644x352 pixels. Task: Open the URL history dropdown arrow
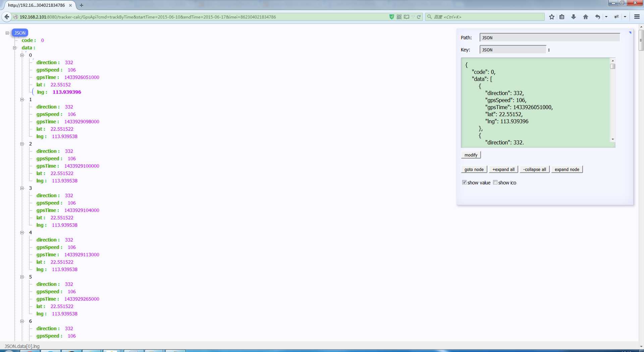pyautogui.click(x=413, y=17)
